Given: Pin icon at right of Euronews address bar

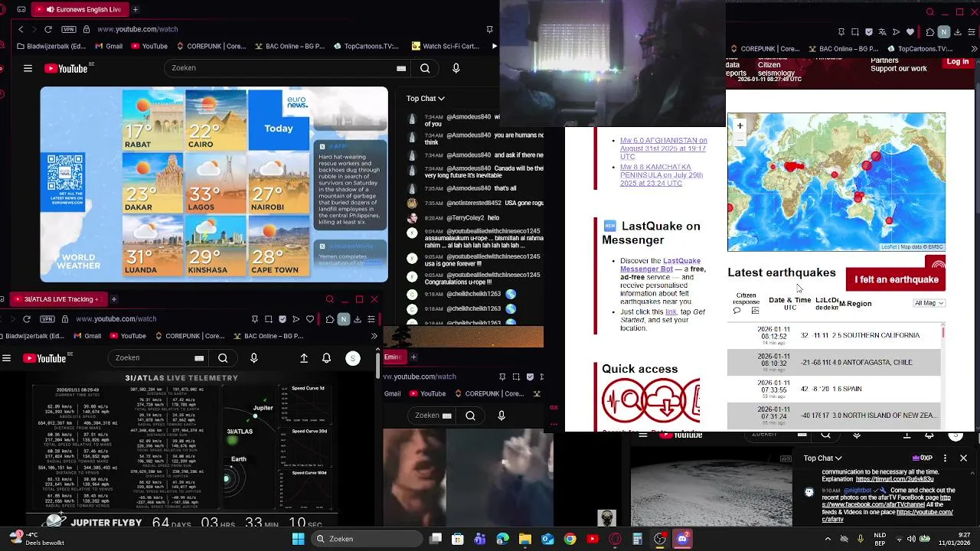Looking at the screenshot, I should tap(489, 29).
